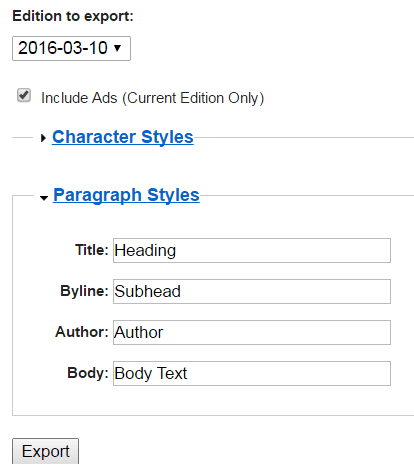Click the 'Title:' field label
The height and width of the screenshot is (464, 414).
(x=92, y=250)
